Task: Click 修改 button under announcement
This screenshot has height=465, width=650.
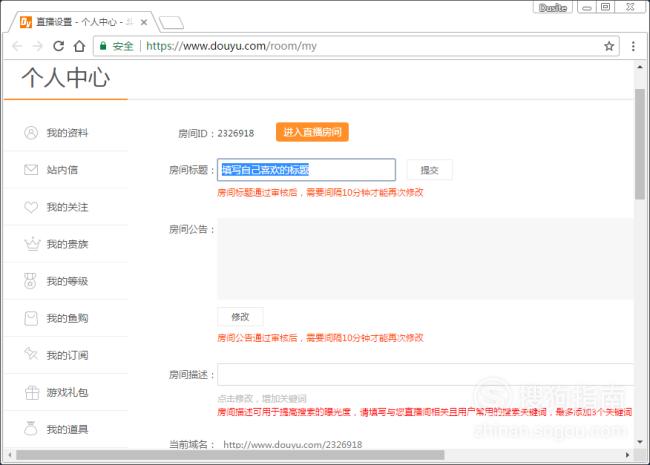Action: click(x=240, y=317)
